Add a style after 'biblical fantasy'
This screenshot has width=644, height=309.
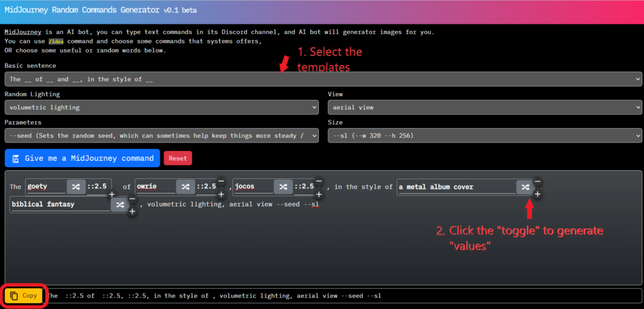[x=132, y=212]
